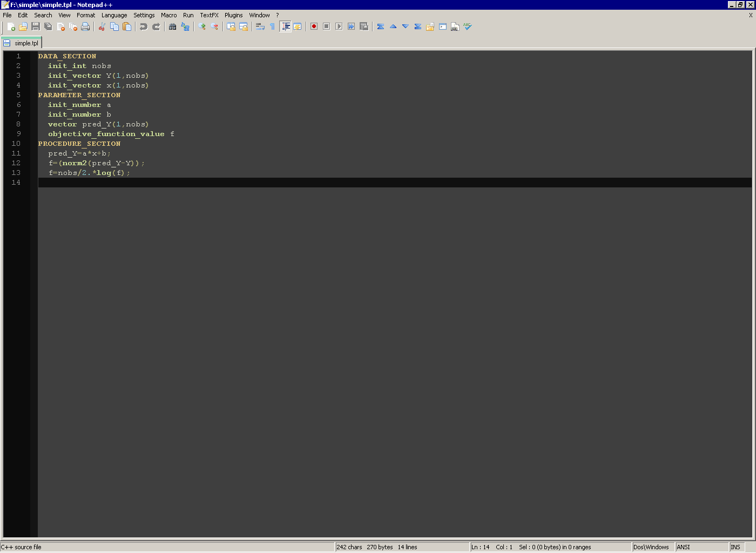Click Run macro multiple times icon
The width and height of the screenshot is (756, 553).
(x=351, y=26)
